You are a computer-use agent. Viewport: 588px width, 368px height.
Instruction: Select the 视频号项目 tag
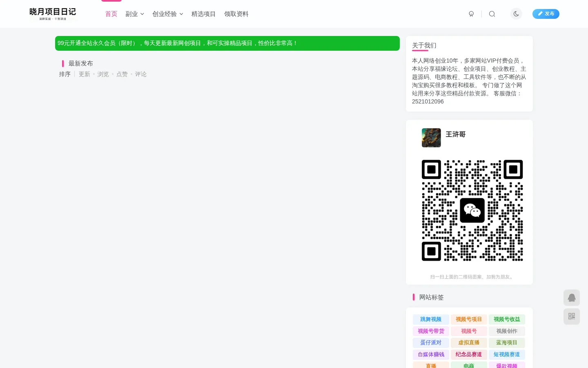[469, 319]
